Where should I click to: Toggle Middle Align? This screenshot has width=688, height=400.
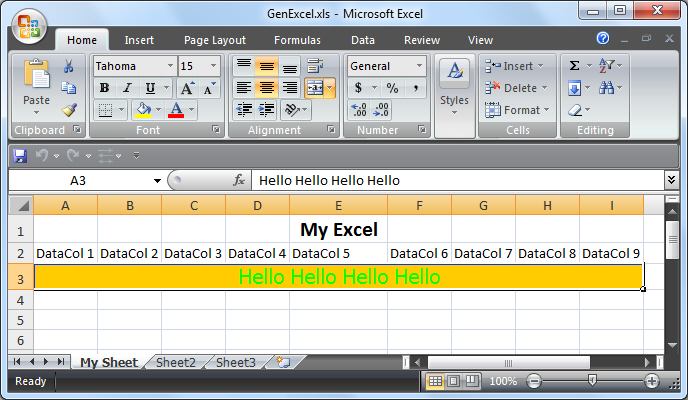pyautogui.click(x=267, y=66)
